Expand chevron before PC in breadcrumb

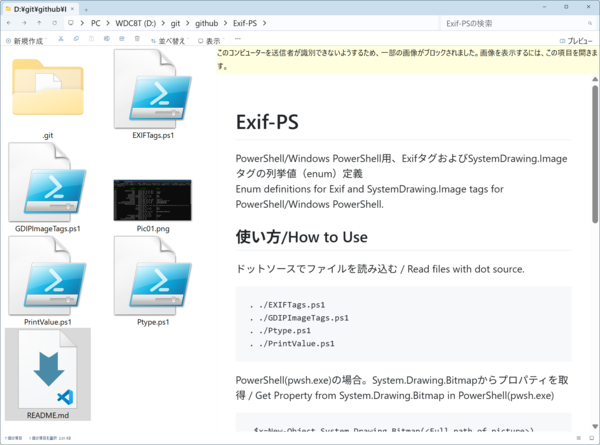[x=82, y=23]
